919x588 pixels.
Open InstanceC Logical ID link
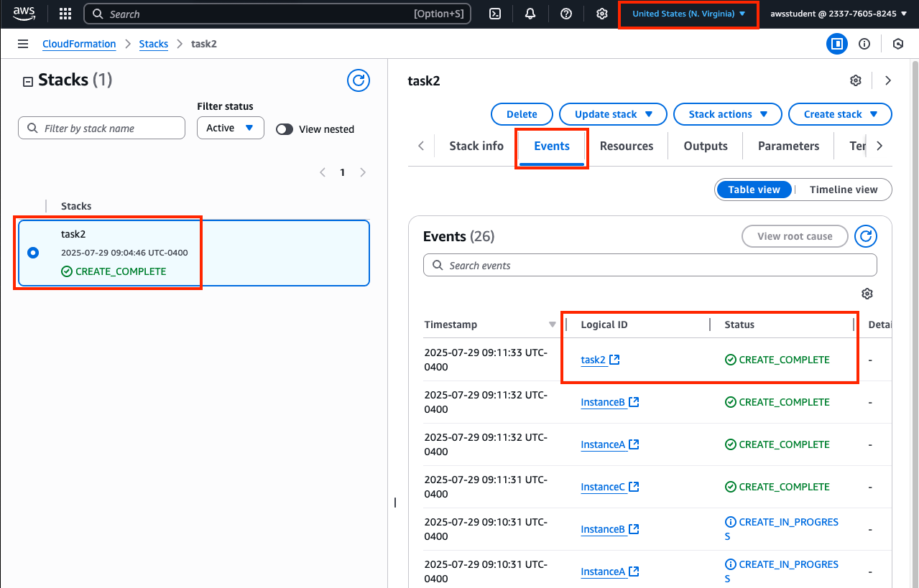[603, 487]
